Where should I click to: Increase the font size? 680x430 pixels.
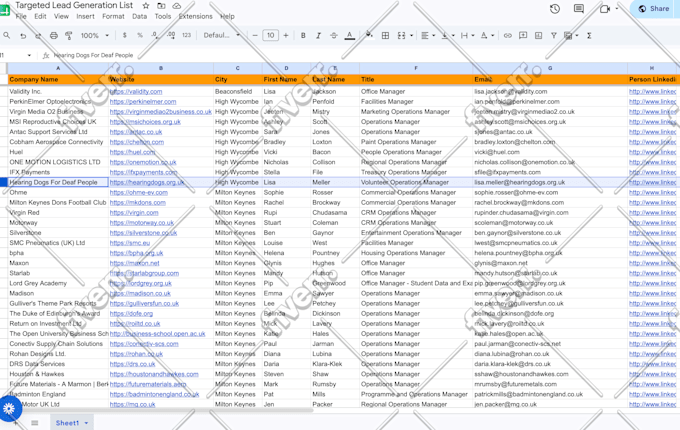[286, 36]
